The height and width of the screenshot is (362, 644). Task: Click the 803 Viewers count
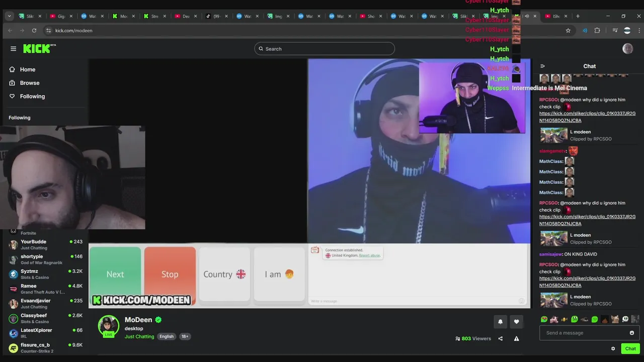473,338
